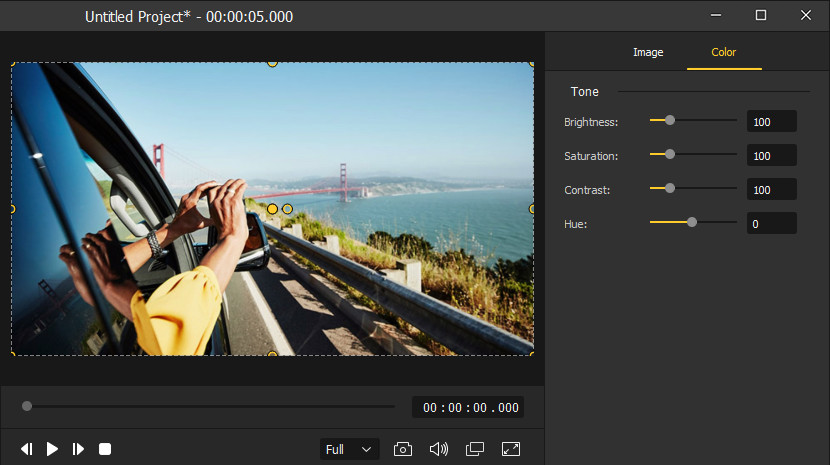The height and width of the screenshot is (465, 830).
Task: Stop the video playback
Action: [104, 450]
